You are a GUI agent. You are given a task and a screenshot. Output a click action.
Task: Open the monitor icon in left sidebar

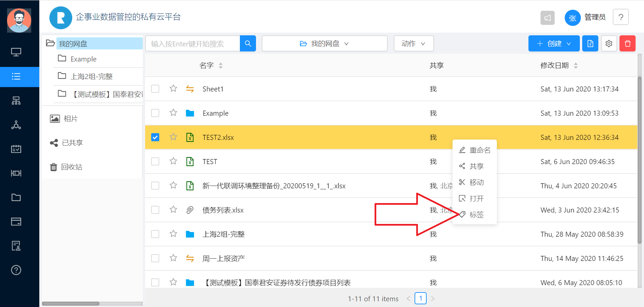tap(16, 52)
